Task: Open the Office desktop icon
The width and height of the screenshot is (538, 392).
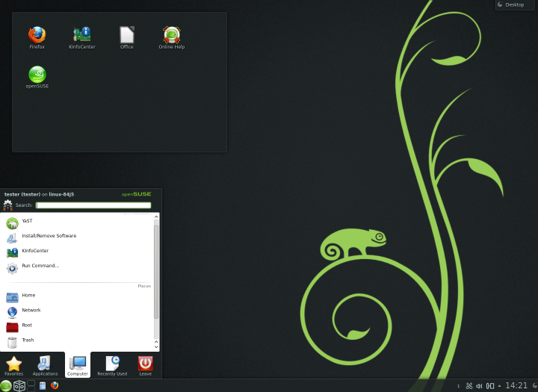Action: (x=127, y=35)
